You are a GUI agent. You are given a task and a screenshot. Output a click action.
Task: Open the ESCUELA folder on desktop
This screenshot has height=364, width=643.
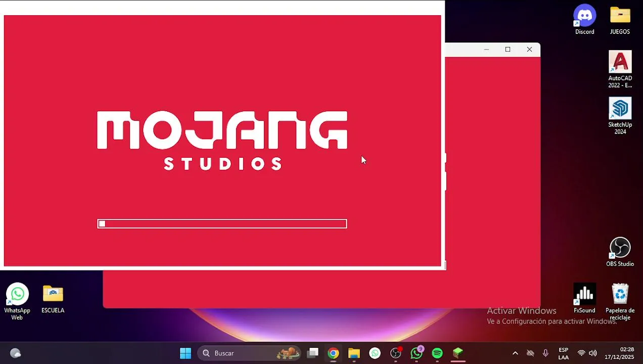tap(53, 298)
